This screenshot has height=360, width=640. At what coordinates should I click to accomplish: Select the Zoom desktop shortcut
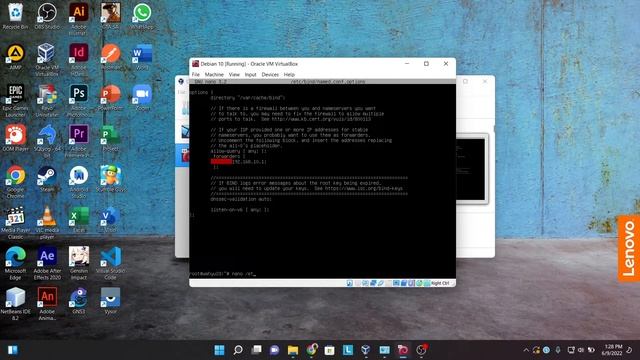click(142, 98)
